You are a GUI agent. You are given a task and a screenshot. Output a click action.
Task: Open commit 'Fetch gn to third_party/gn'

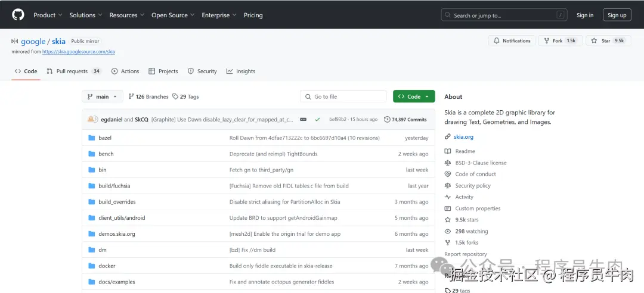(x=261, y=170)
